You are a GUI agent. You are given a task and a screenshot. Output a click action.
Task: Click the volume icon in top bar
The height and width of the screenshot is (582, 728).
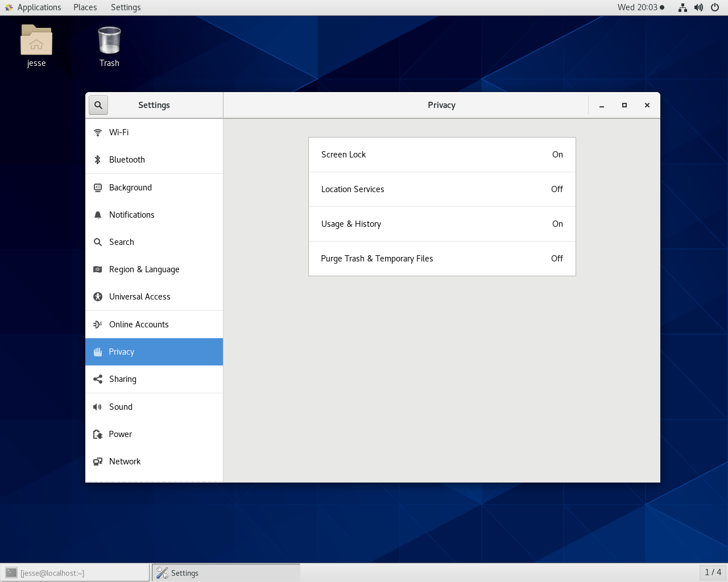click(698, 7)
